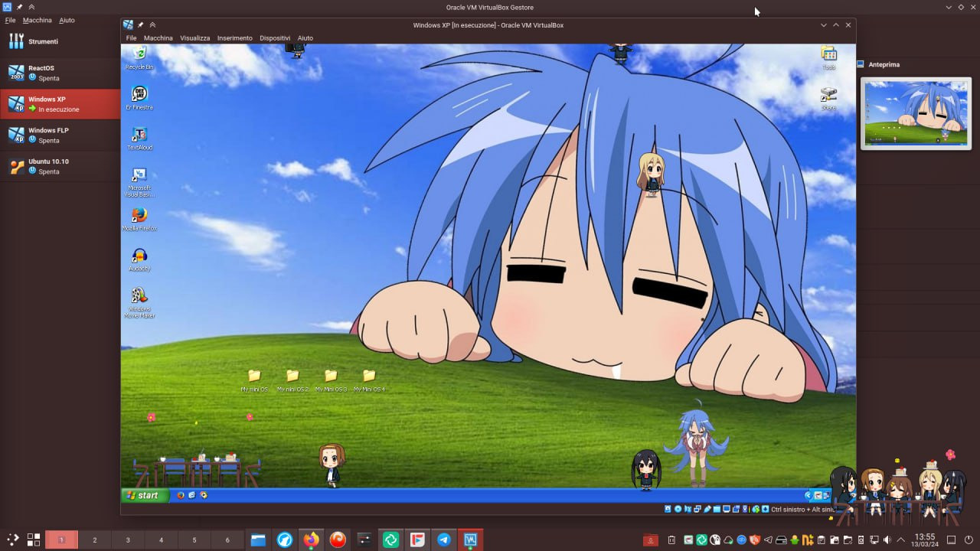Open Macchina menu in VirtualBox Gestore
980x551 pixels.
point(37,21)
